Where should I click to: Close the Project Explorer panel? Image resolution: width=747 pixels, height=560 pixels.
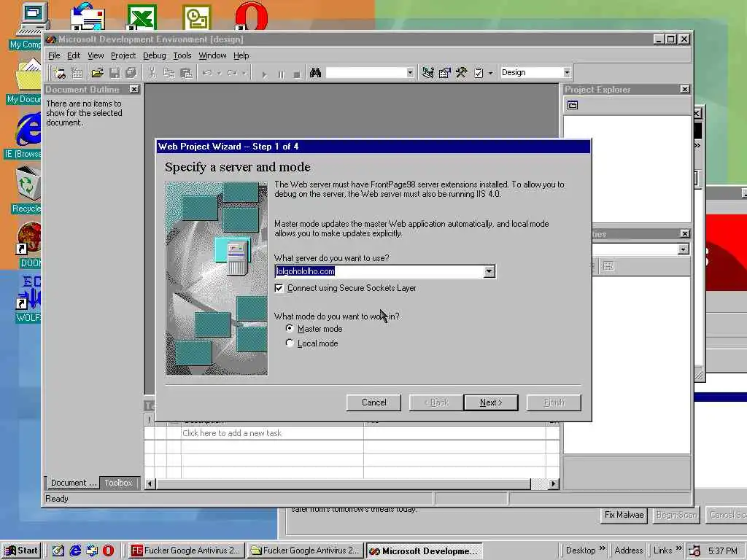pyautogui.click(x=684, y=89)
